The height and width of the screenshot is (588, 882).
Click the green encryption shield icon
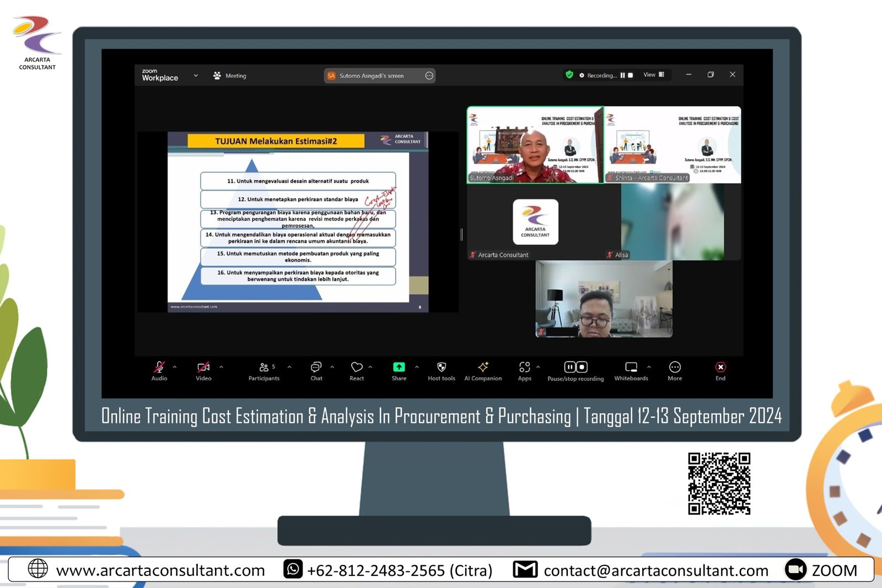pos(569,75)
